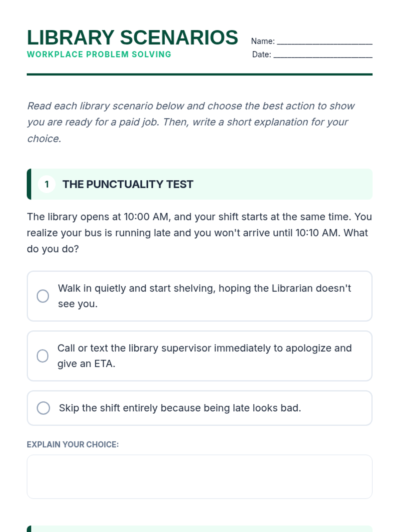Click the 'Workplace Problem Solving' subtitle
This screenshot has width=399, height=532.
99,55
